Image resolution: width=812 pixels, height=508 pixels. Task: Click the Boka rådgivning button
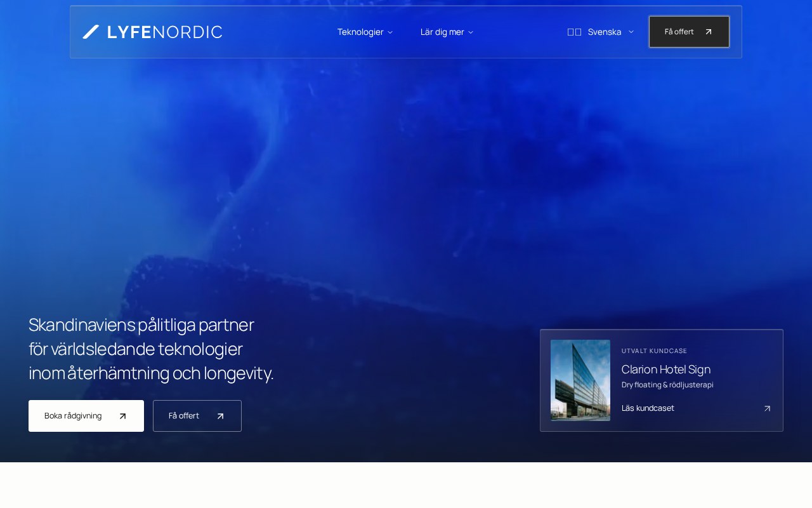pos(86,416)
